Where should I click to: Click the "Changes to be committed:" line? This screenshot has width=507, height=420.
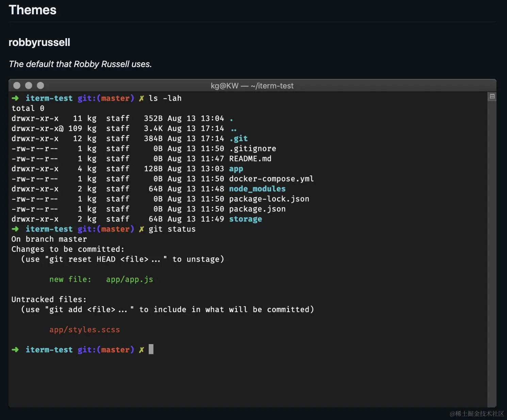pyautogui.click(x=68, y=249)
